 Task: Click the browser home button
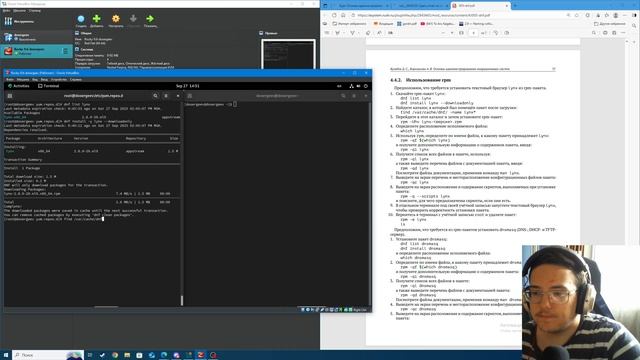(343, 15)
